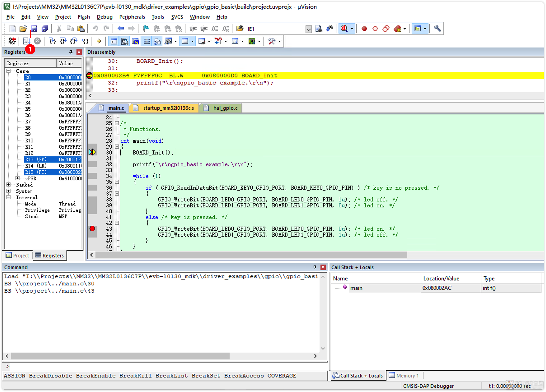Click the Indent Selection icon
This screenshot has width=546, height=392.
tap(193, 29)
